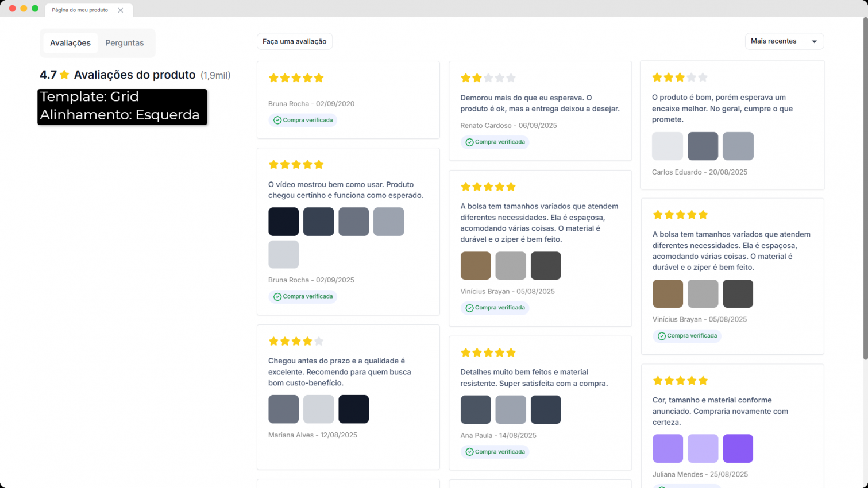The image size is (868, 488).
Task: Click the first star in Renato Cardoso's review
Action: 466,78
